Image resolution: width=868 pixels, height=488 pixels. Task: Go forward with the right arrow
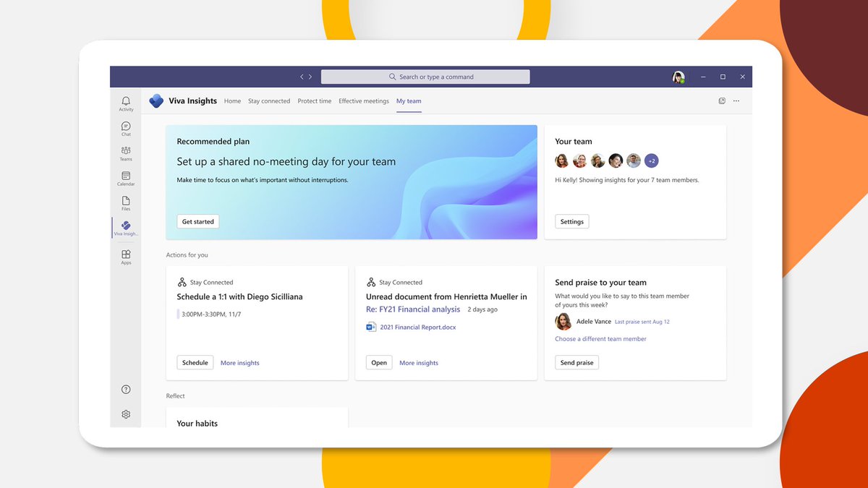pyautogui.click(x=310, y=77)
